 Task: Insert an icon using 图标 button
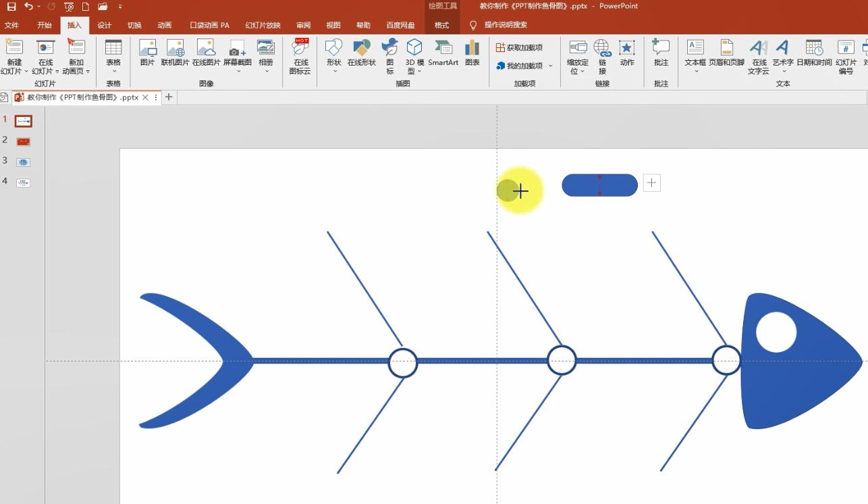pyautogui.click(x=389, y=56)
